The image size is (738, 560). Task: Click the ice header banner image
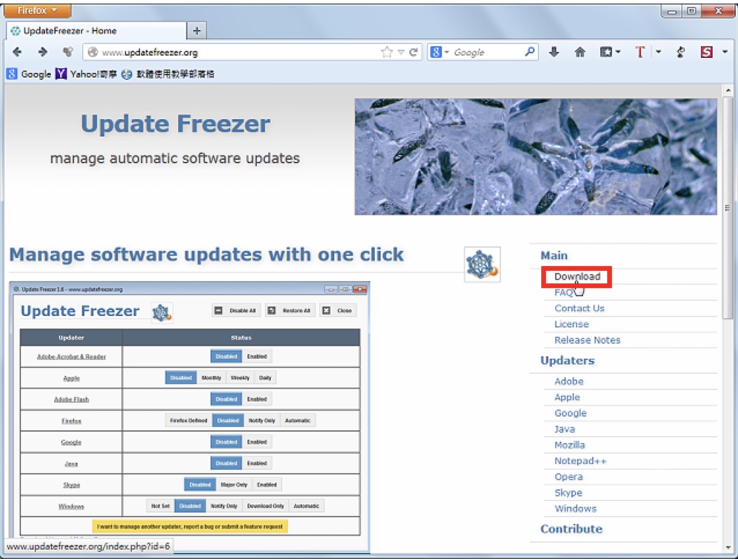(x=536, y=157)
